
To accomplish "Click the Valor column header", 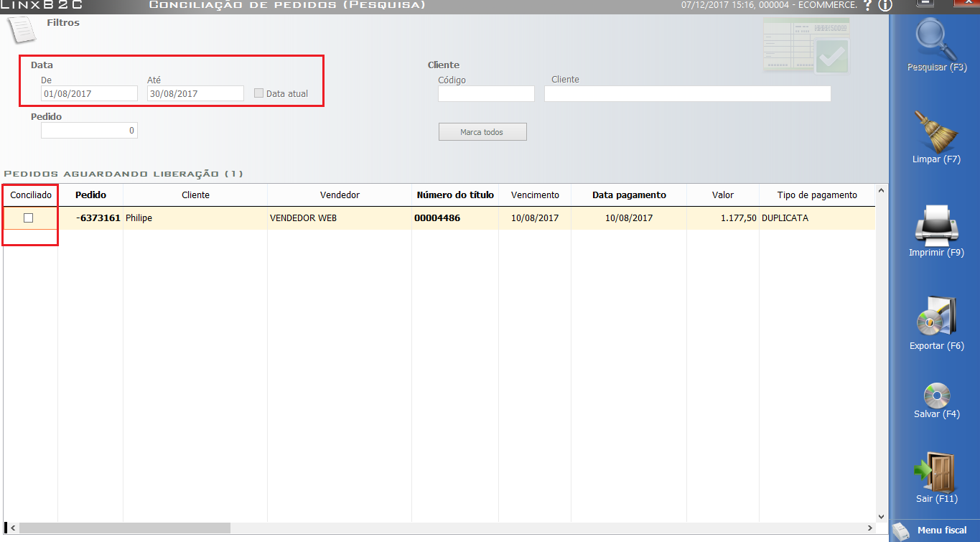I will tap(723, 195).
